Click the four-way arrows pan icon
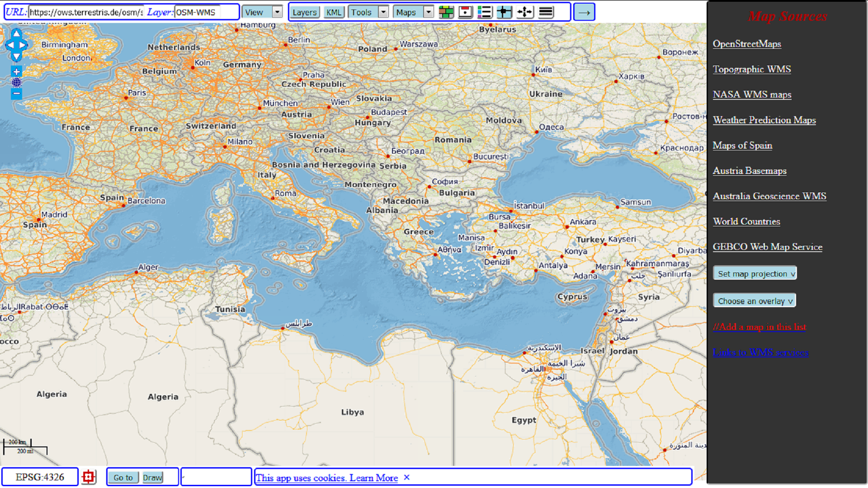 pos(525,12)
